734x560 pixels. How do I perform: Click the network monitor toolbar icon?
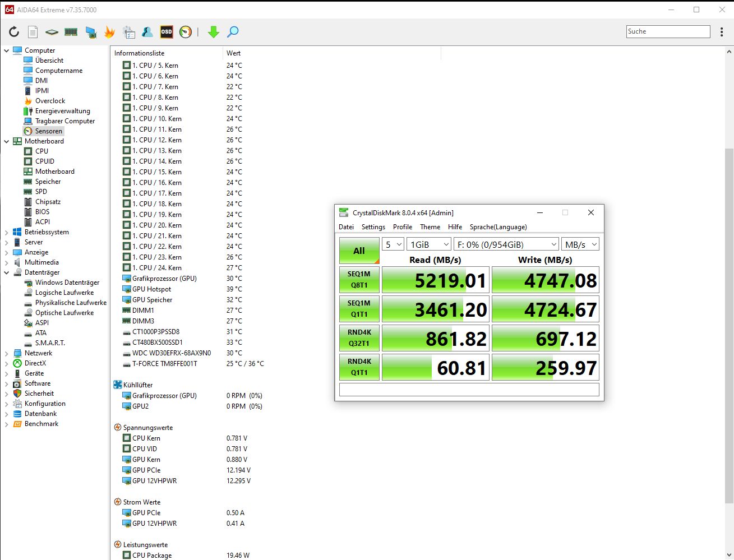coord(90,32)
